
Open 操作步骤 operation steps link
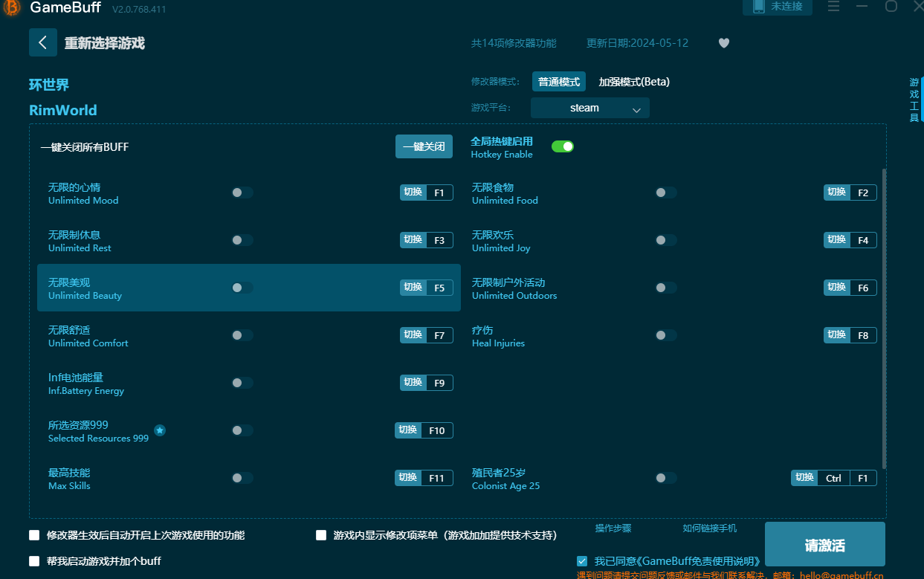click(613, 528)
